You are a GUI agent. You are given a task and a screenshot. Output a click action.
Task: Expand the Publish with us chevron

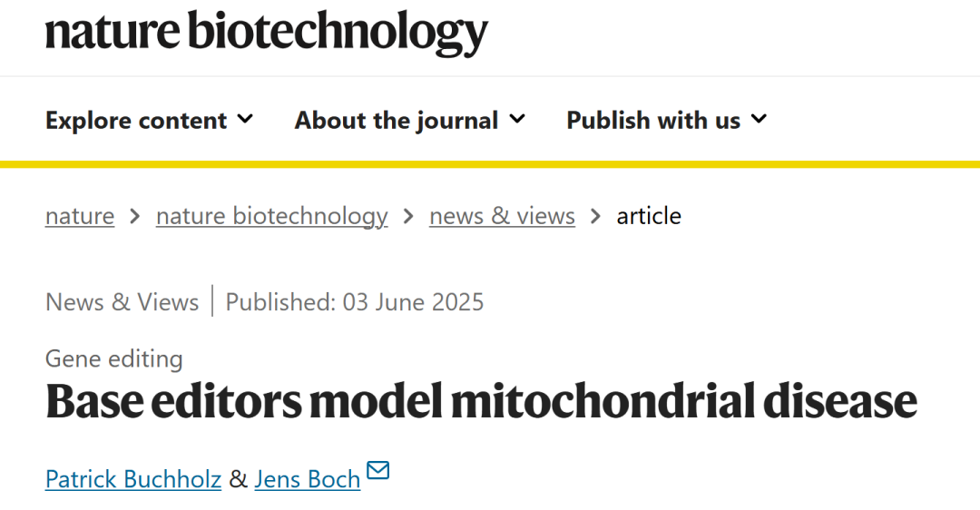tap(759, 119)
